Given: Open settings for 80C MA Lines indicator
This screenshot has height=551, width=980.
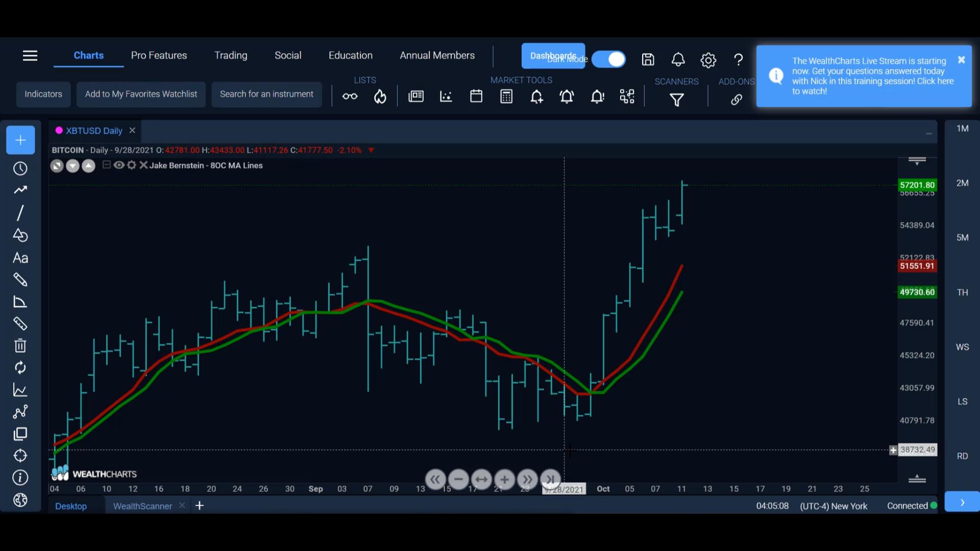Looking at the screenshot, I should pos(132,165).
